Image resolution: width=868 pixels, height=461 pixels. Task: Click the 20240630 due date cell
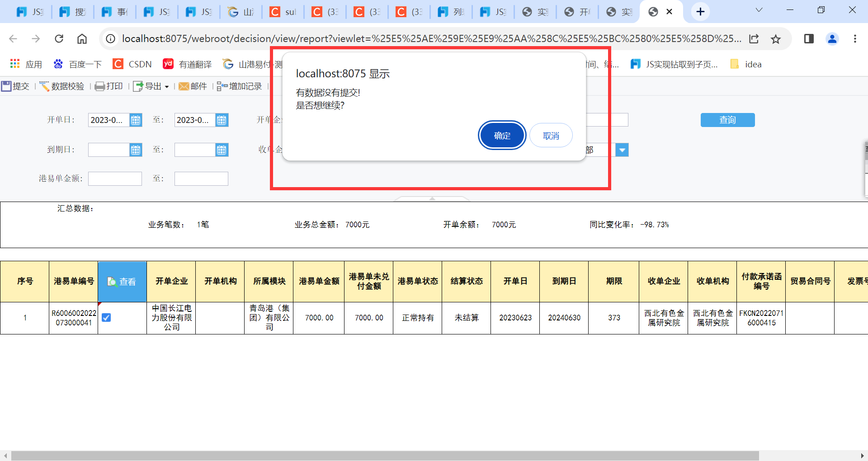tap(564, 318)
